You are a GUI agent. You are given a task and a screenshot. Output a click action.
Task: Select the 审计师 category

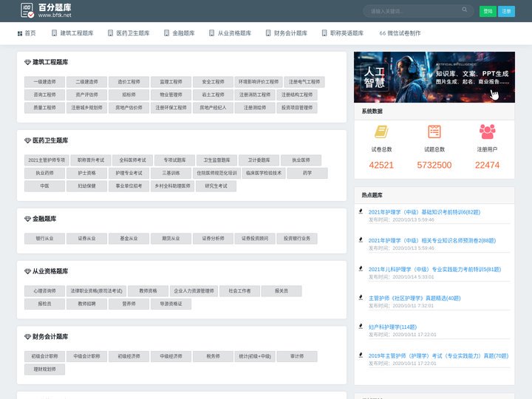coord(297,356)
